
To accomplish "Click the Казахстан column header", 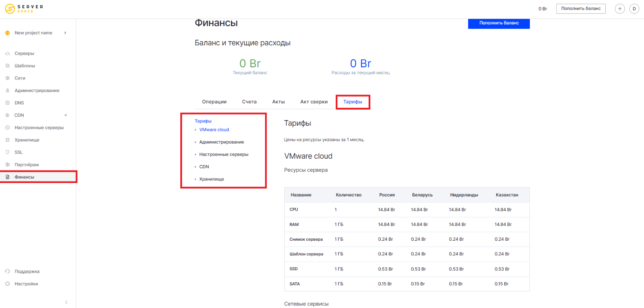I will click(507, 195).
